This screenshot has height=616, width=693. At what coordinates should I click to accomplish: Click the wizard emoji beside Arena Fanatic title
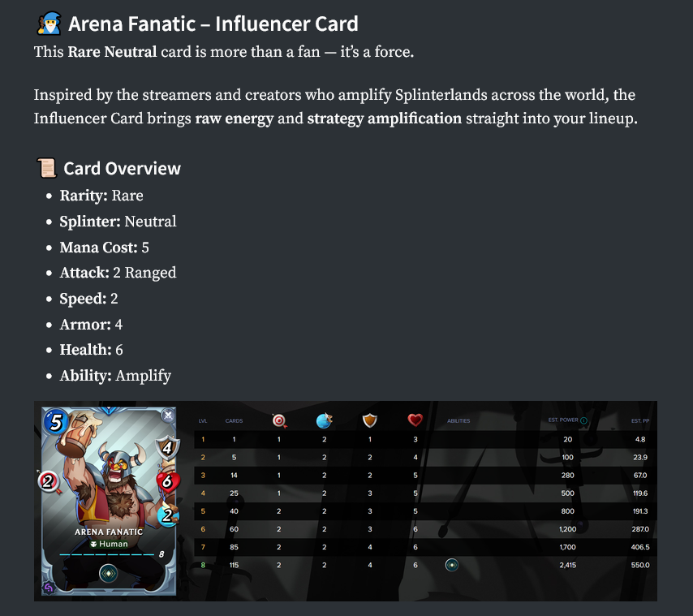49,24
